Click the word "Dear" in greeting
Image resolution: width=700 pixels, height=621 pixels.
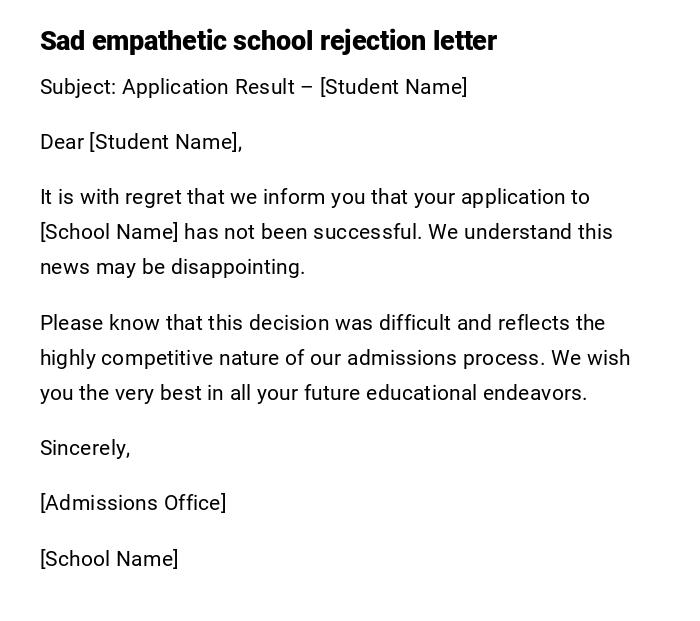pos(61,142)
